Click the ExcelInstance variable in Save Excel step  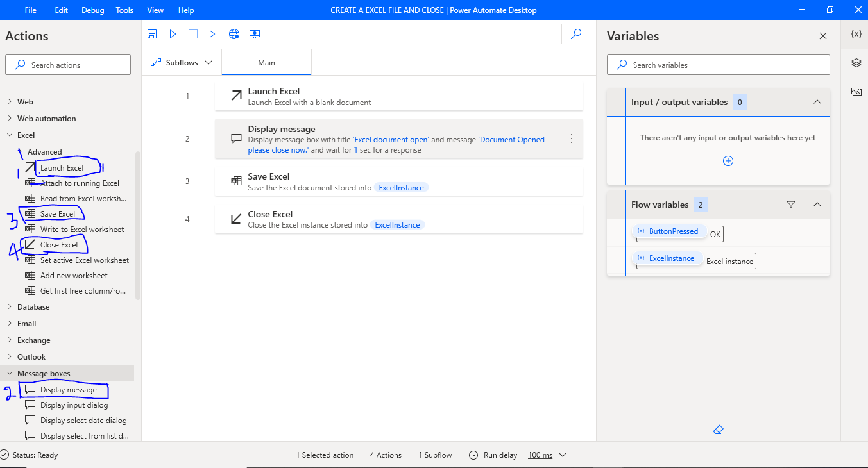[x=401, y=188]
